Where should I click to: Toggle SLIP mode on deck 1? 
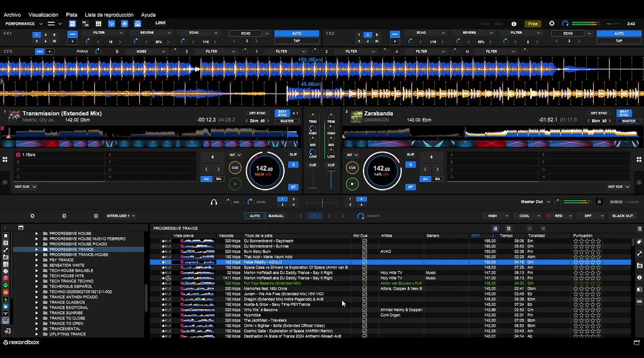(x=293, y=155)
